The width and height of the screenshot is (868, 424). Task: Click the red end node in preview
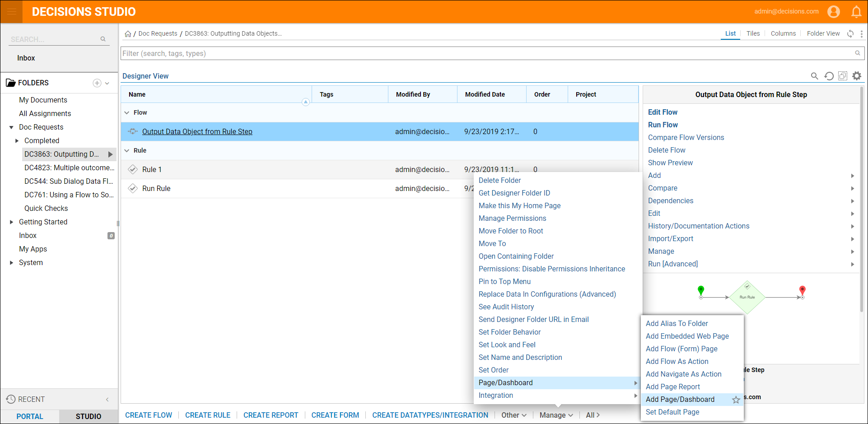pyautogui.click(x=803, y=291)
